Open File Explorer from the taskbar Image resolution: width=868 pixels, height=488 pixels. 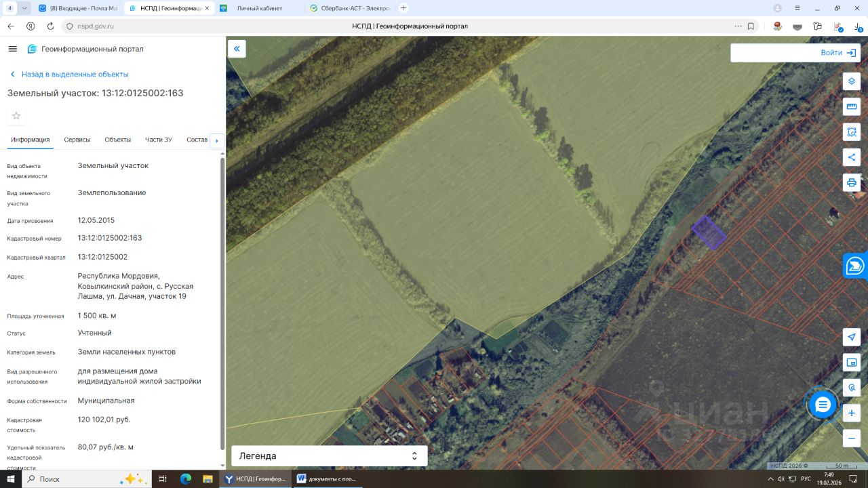pyautogui.click(x=208, y=479)
